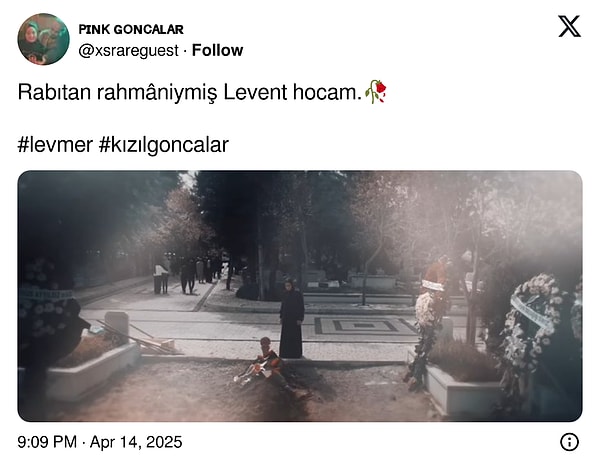Click the tweet text mentioning Levent hocam
Image resolution: width=600 pixels, height=472 pixels.
[x=190, y=92]
